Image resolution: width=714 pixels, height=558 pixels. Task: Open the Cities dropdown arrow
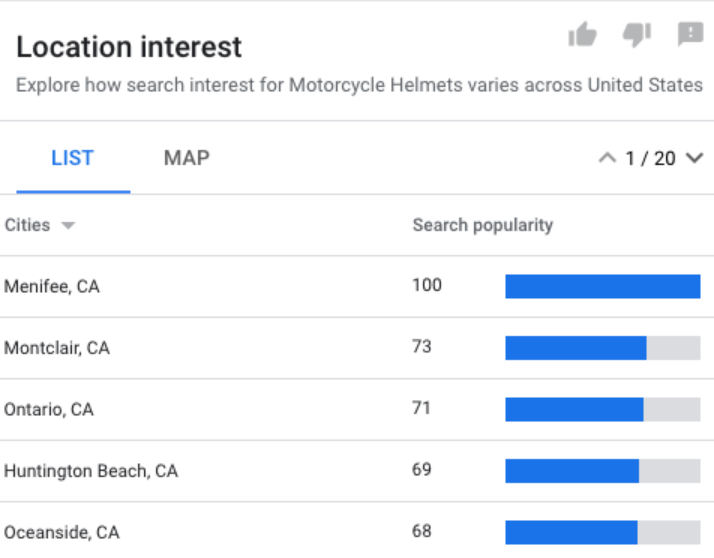(x=68, y=226)
